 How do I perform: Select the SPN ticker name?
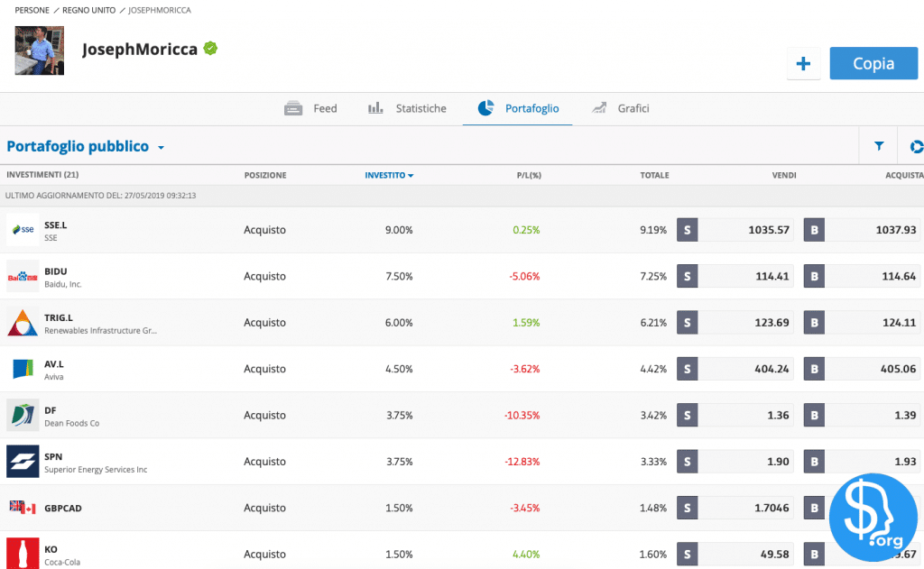[x=53, y=456]
